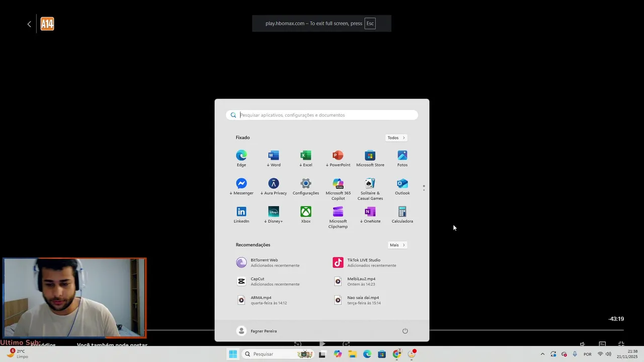Click the pinned apps page indicator dots
The height and width of the screenshot is (362, 644).
point(424,188)
